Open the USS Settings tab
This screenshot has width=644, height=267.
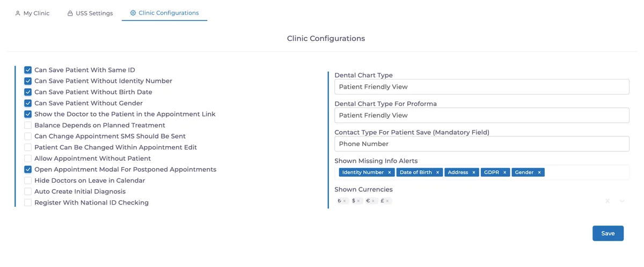pos(90,13)
